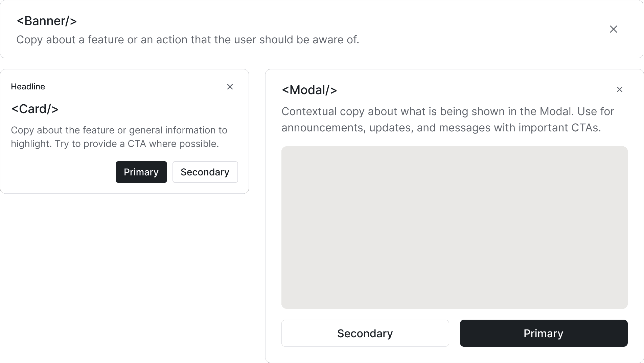Screen dimensions: 644x363
Task: Click the gray image placeholder in the Modal
Action: click(x=455, y=227)
